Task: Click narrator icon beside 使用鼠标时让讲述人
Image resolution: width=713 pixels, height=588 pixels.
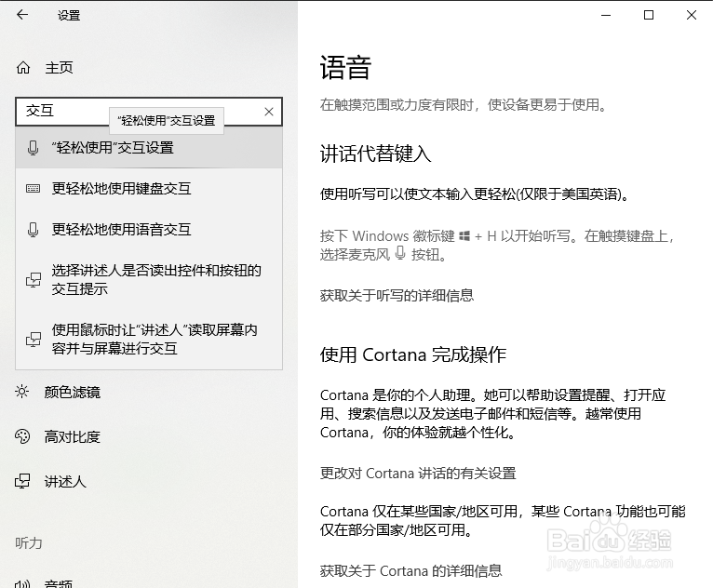Action: [34, 340]
